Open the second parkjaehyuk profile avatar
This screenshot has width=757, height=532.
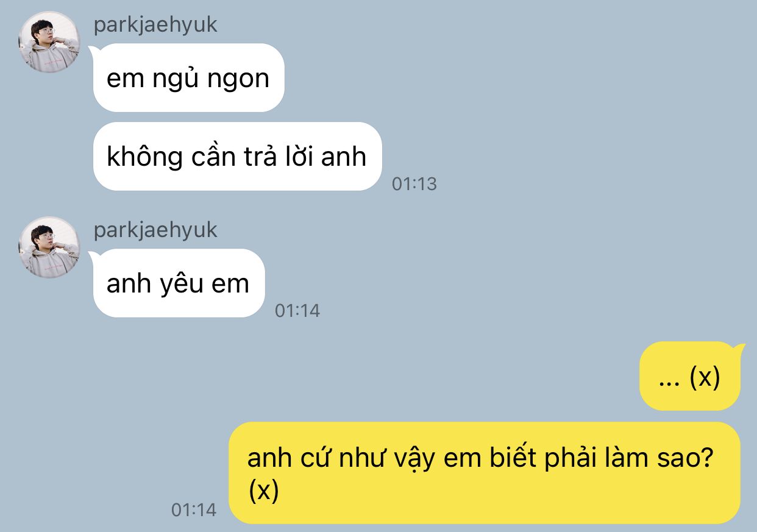click(x=49, y=247)
